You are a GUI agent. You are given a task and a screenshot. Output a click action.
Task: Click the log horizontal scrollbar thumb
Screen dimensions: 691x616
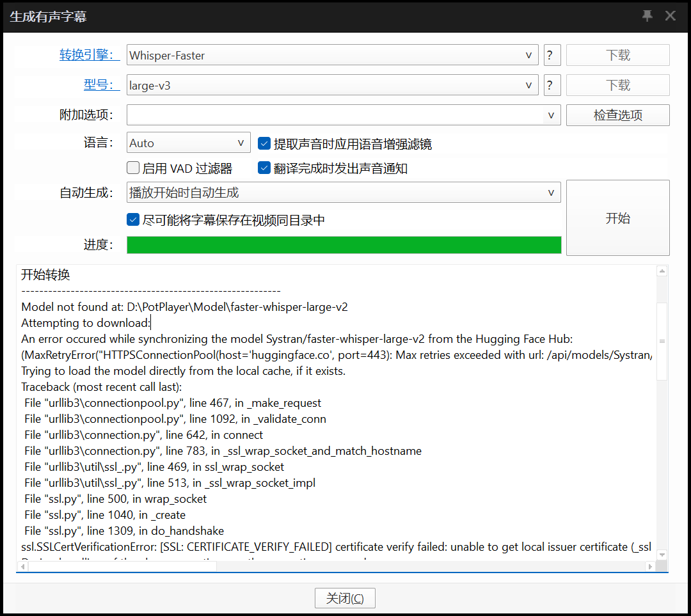[x=122, y=567]
